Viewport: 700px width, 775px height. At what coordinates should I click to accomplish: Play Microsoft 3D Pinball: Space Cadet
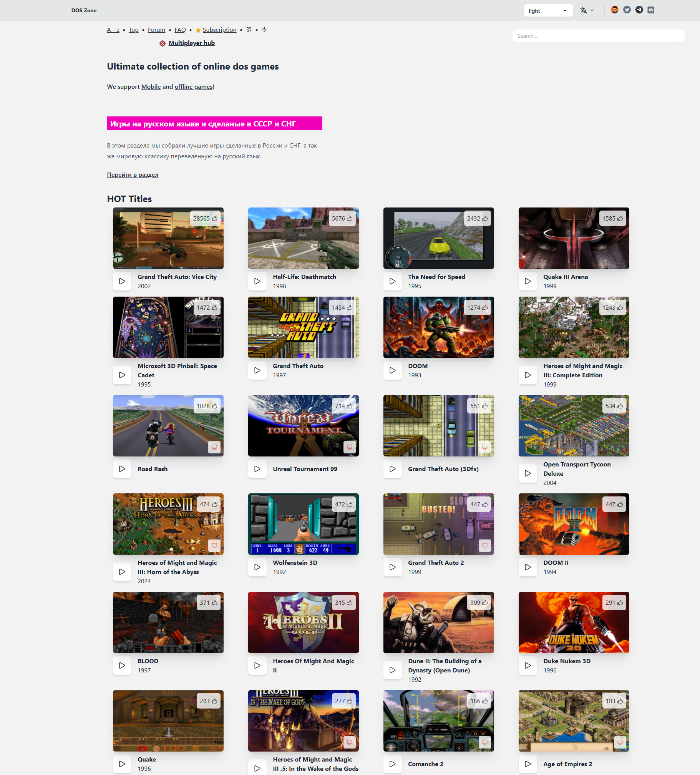(x=122, y=375)
